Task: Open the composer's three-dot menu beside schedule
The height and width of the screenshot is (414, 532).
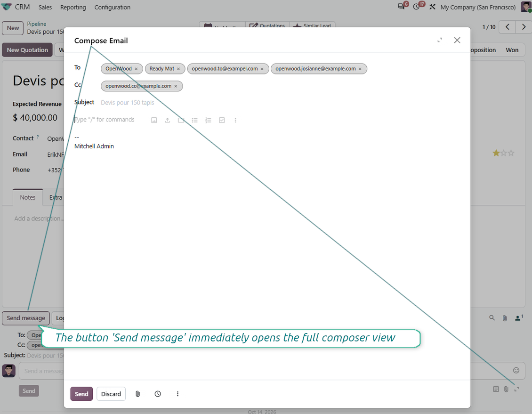Action: point(177,394)
